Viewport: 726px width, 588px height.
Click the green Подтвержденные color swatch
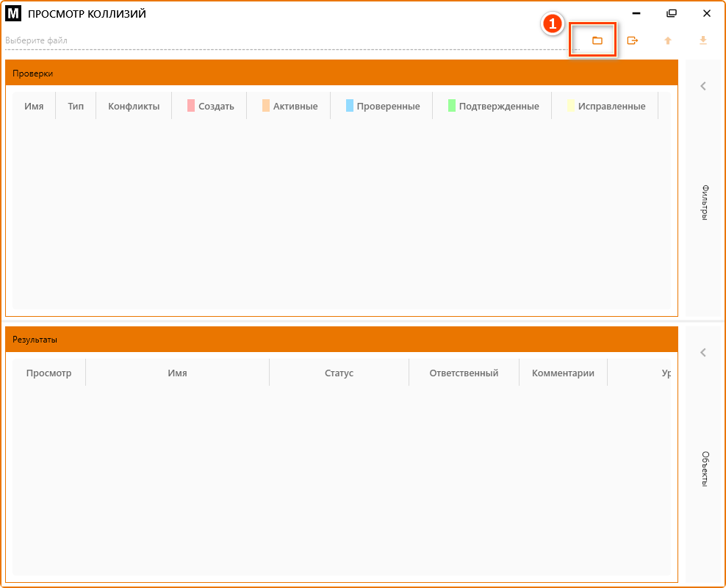452,106
